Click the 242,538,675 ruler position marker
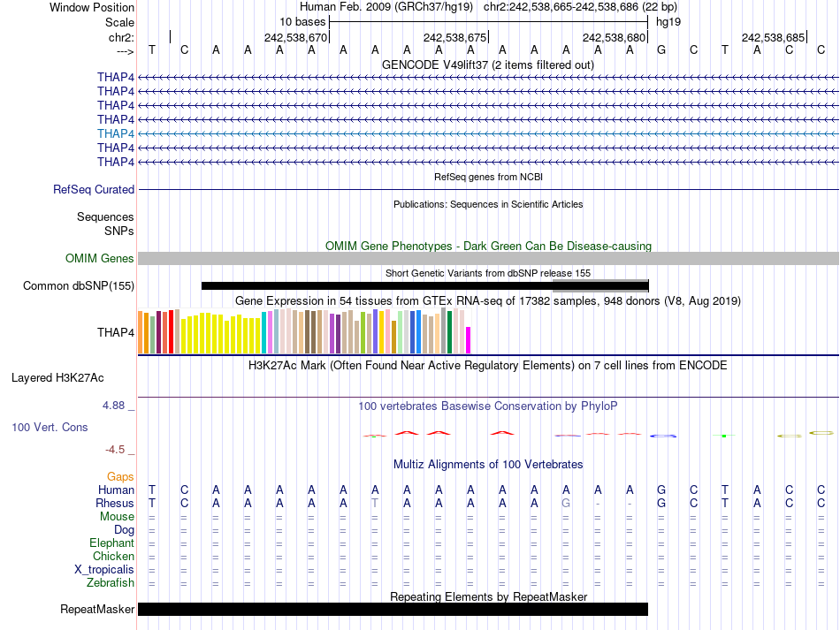Screen dimensions: 840x630 [x=454, y=37]
